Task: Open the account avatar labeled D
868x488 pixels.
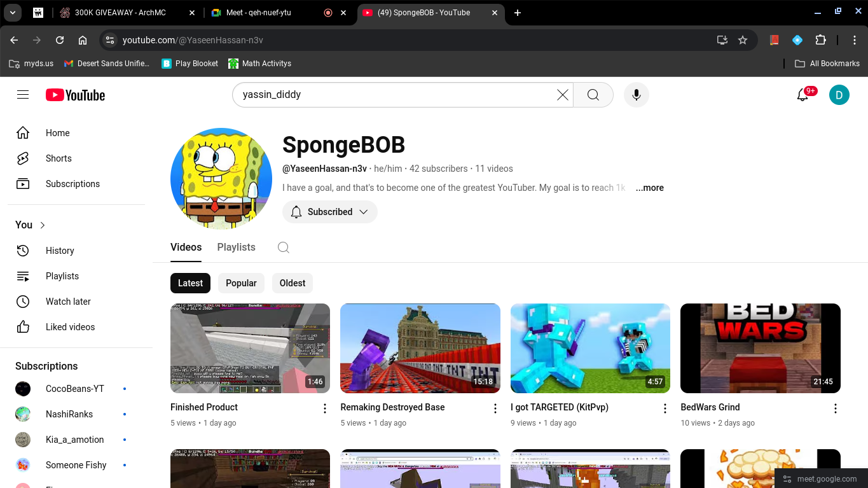Action: [x=839, y=95]
